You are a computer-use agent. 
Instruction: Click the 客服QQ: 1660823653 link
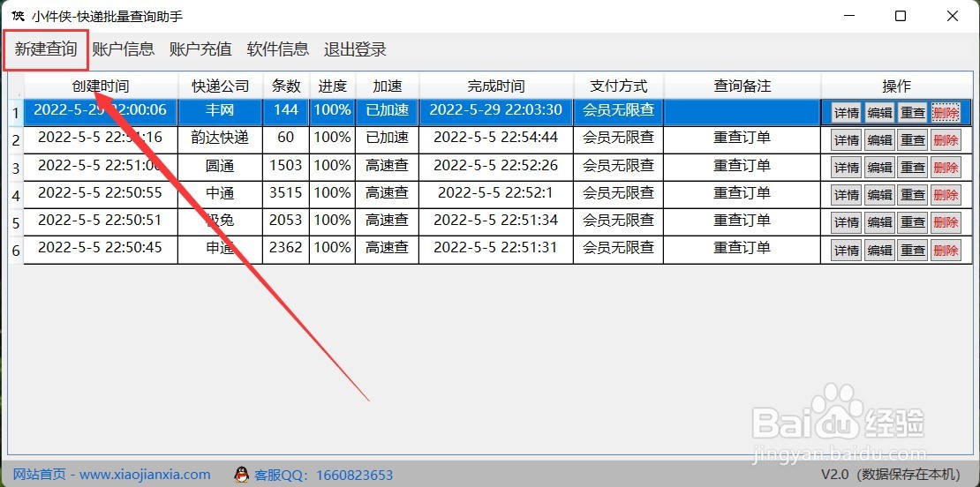[324, 476]
